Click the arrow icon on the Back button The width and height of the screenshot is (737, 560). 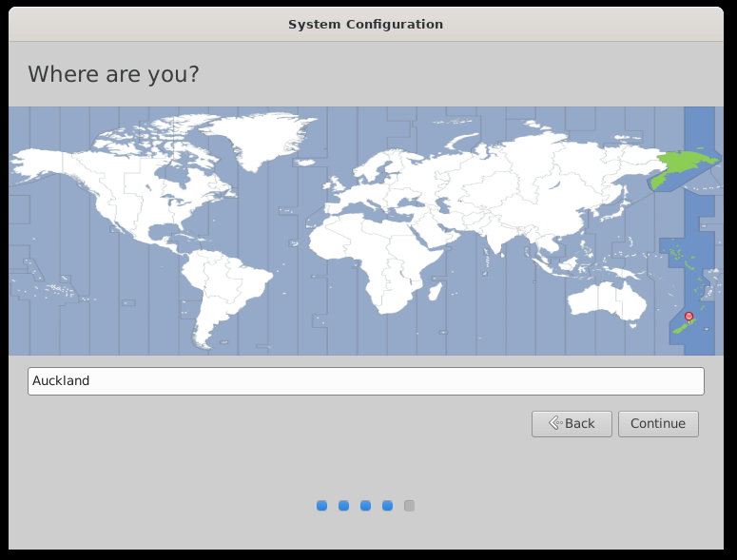(x=553, y=423)
